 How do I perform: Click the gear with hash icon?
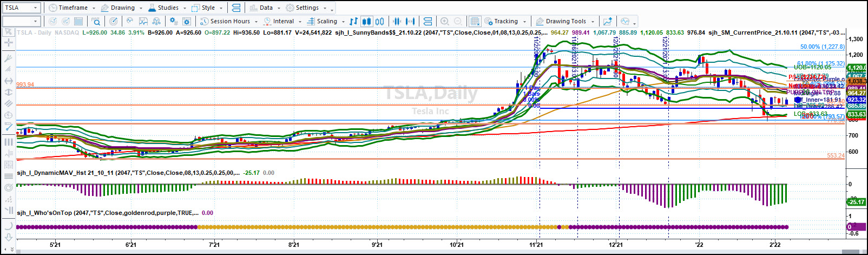173,22
